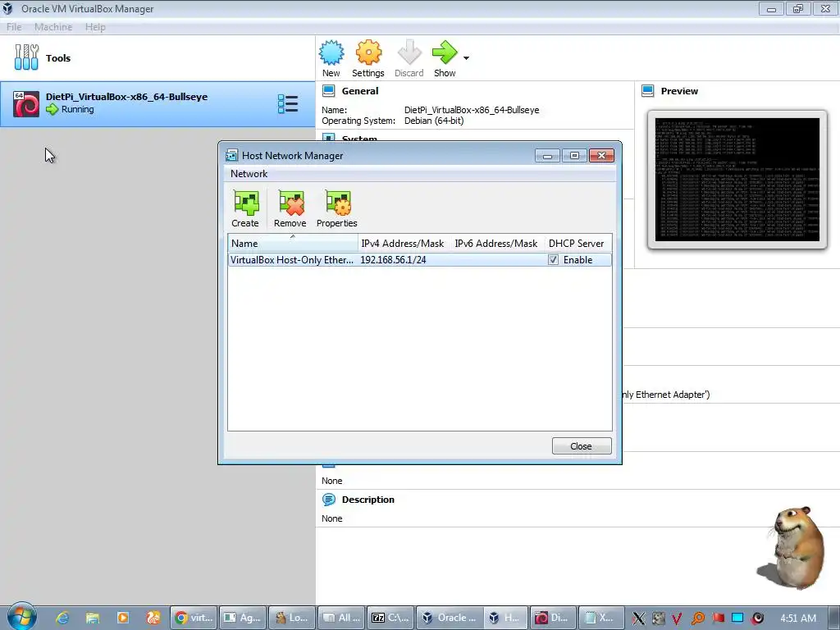The image size is (840, 630).
Task: Click red V tray icon
Action: (677, 619)
